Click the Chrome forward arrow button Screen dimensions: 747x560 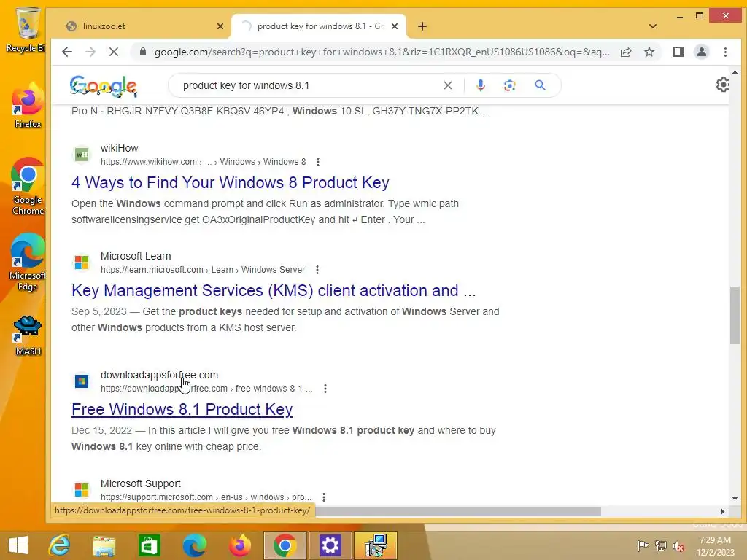tap(90, 52)
